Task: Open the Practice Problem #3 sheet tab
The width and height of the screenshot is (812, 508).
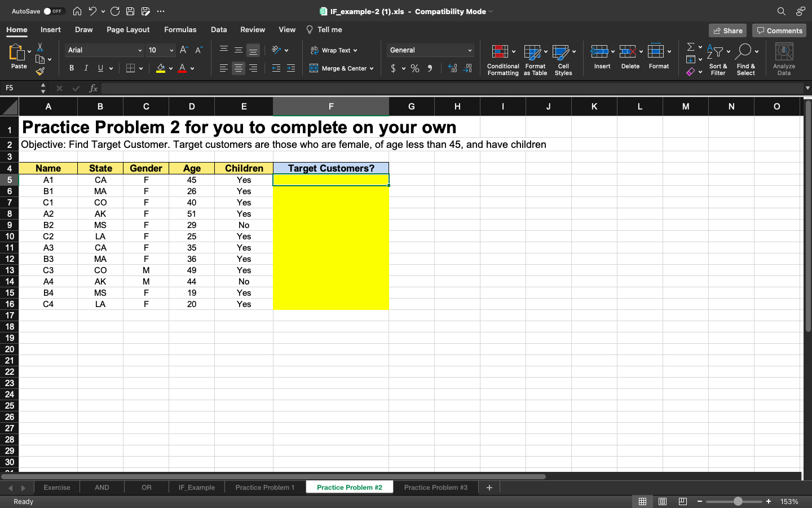Action: (435, 487)
